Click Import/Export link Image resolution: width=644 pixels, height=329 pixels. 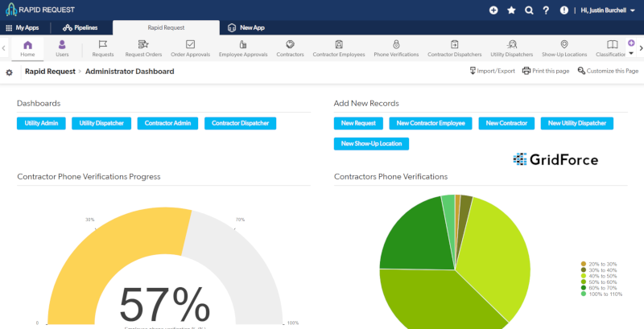click(492, 71)
